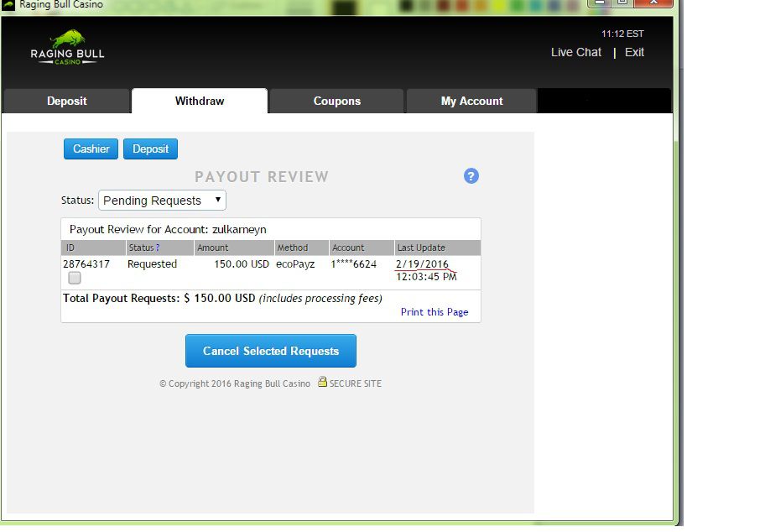Click the ecoPayz method cell

tap(295, 264)
